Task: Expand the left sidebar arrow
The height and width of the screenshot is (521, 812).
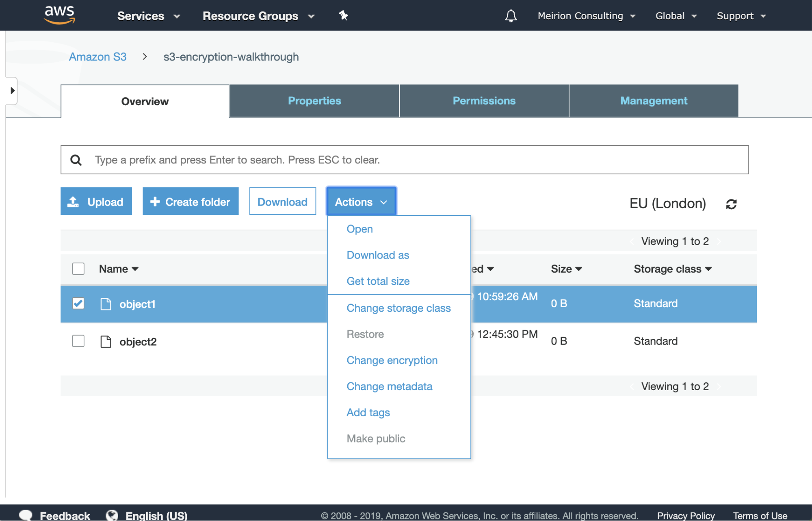Action: tap(12, 90)
